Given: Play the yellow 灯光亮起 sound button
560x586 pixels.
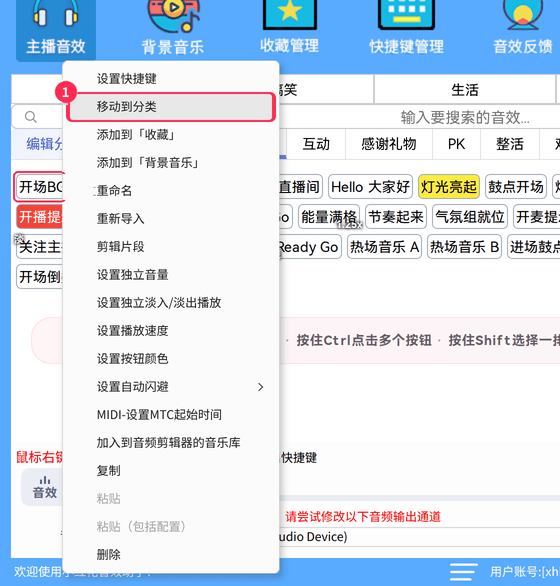Looking at the screenshot, I should click(449, 186).
